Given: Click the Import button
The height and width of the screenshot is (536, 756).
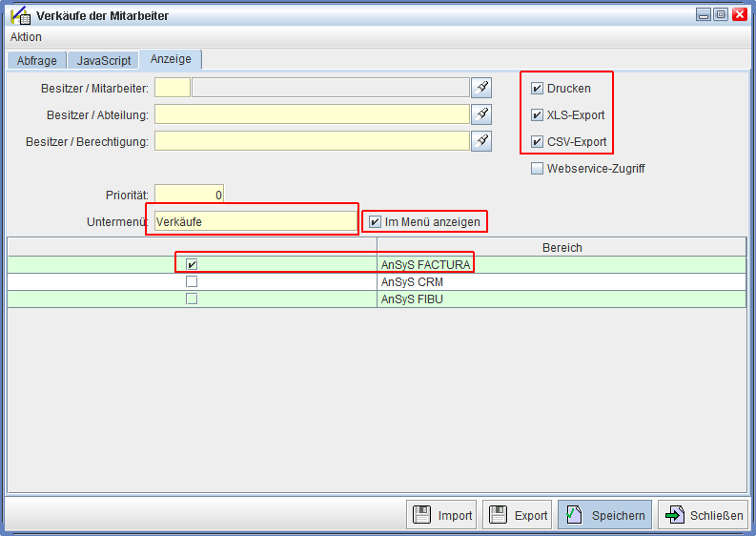Looking at the screenshot, I should point(441,515).
